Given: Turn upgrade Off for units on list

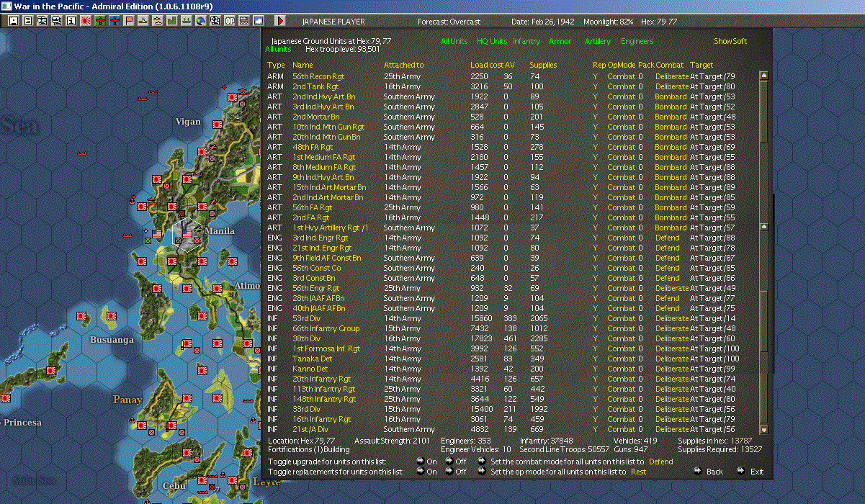Looking at the screenshot, I should [x=449, y=462].
